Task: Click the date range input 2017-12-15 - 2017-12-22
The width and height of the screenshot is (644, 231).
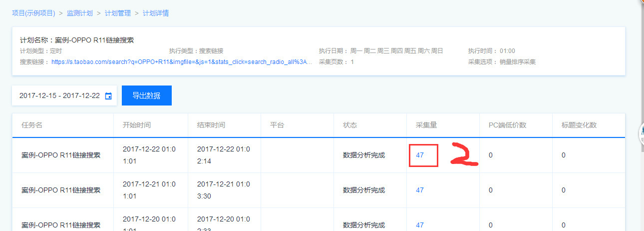Action: [x=64, y=95]
